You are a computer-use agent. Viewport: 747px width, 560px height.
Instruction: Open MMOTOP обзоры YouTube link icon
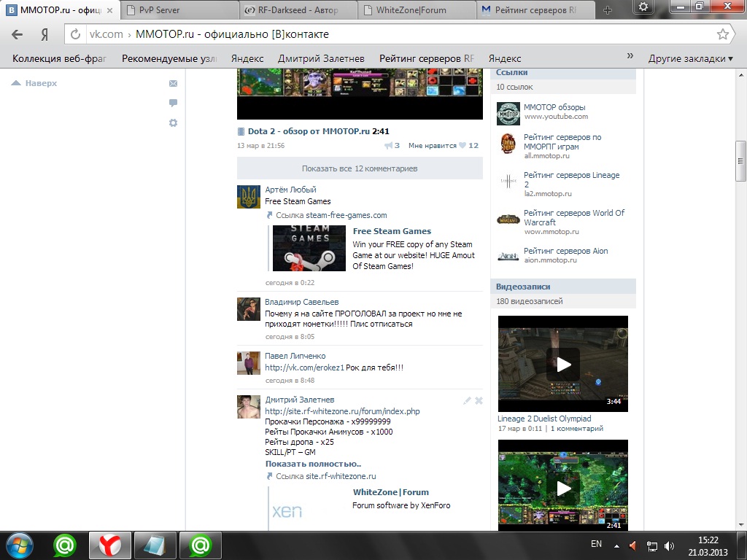508,114
